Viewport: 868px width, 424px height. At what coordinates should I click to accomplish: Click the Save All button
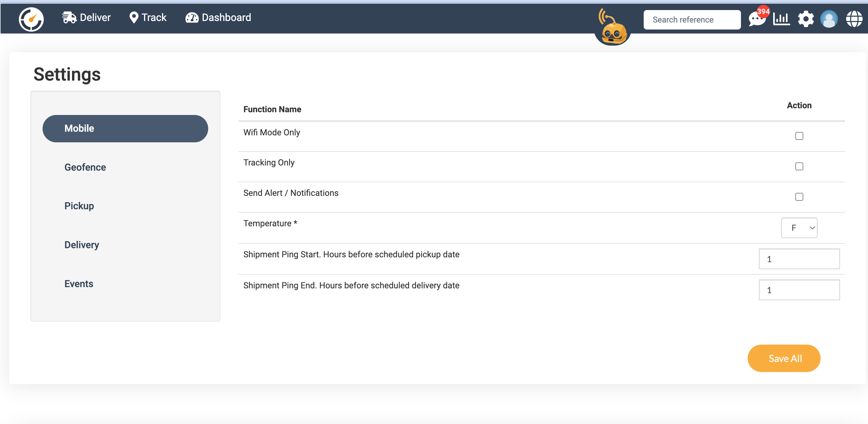pos(784,358)
